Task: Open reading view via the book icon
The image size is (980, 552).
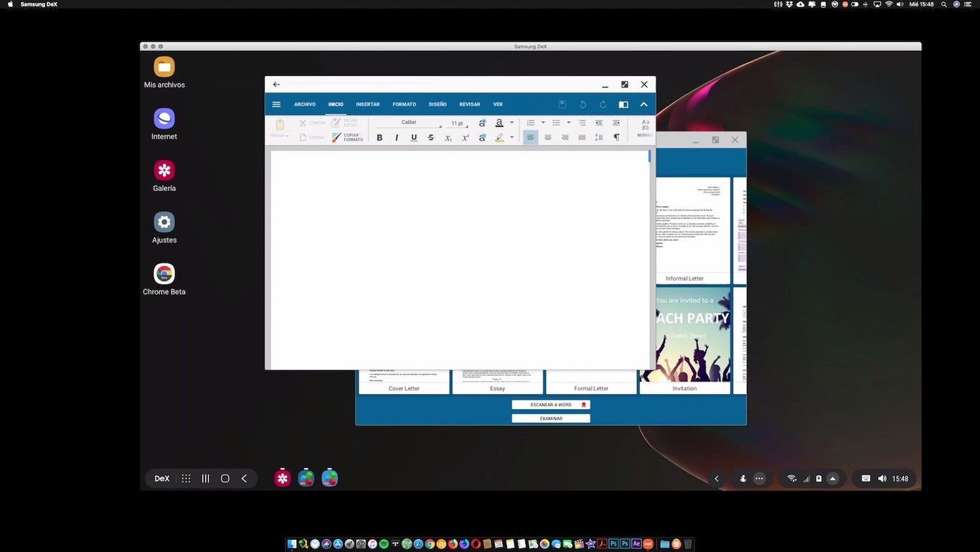Action: point(623,104)
